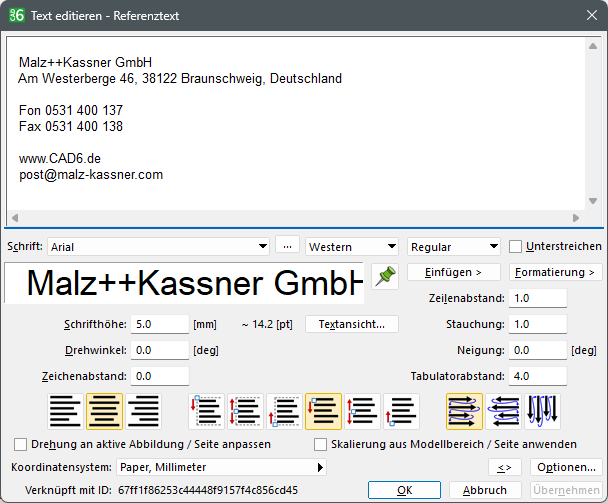
Task: Click the 'Am Westerberge 46' address line
Action: click(180, 78)
